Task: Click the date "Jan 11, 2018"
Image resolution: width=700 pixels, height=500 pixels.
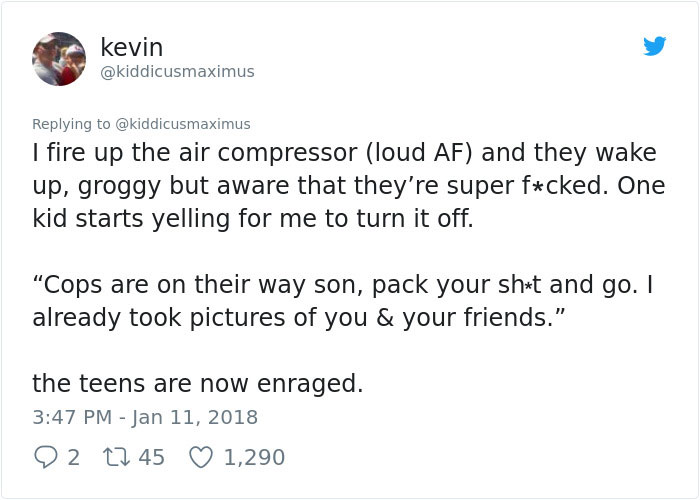Action: tap(194, 417)
